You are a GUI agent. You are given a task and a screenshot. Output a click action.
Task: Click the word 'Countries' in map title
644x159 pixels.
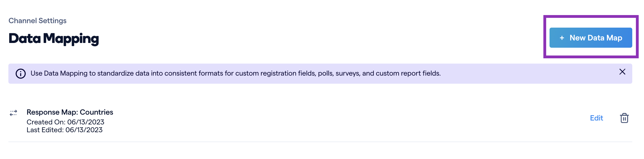[96, 112]
